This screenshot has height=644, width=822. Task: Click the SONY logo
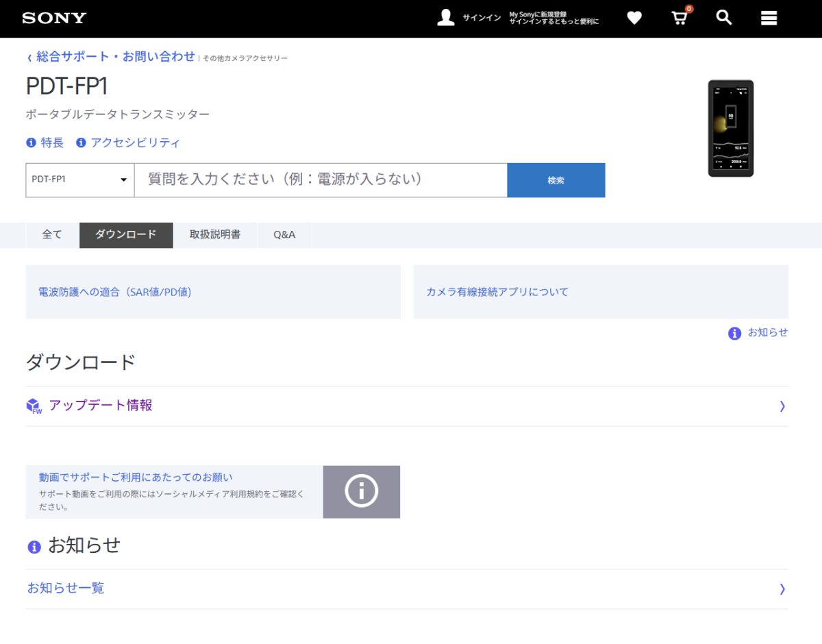pos(54,18)
